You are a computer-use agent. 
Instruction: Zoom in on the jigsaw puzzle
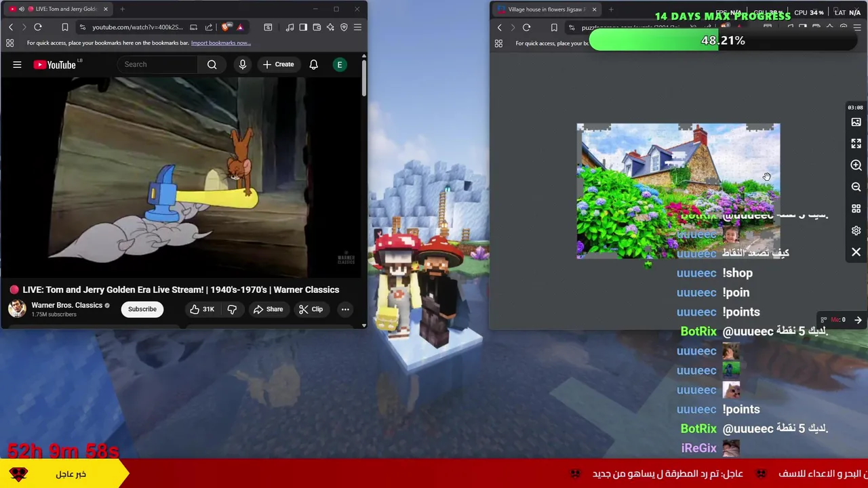coord(856,165)
